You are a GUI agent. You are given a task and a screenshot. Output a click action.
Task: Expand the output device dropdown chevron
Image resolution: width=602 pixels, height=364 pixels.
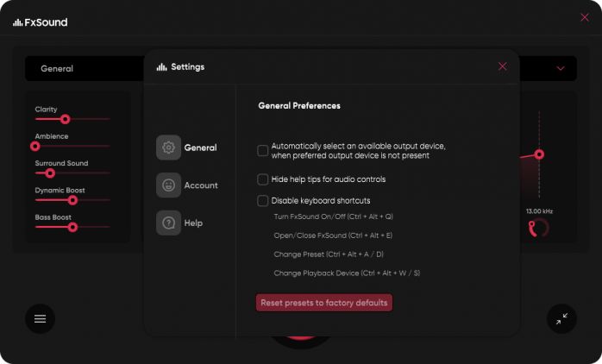coord(560,68)
